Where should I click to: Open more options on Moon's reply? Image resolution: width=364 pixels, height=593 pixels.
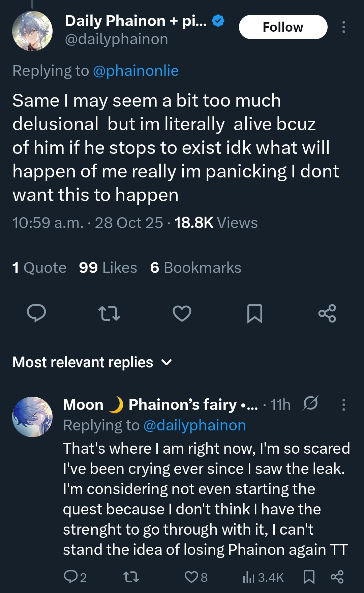[343, 404]
